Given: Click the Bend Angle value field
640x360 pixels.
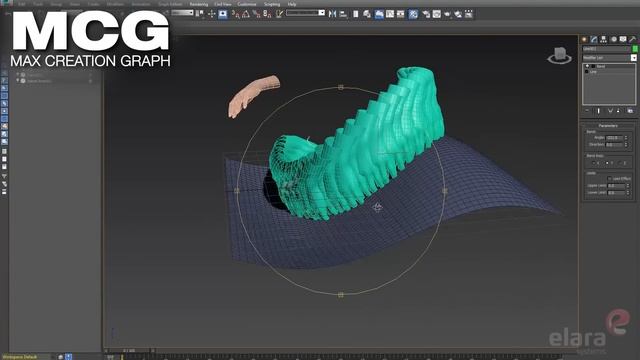Looking at the screenshot, I should (615, 138).
